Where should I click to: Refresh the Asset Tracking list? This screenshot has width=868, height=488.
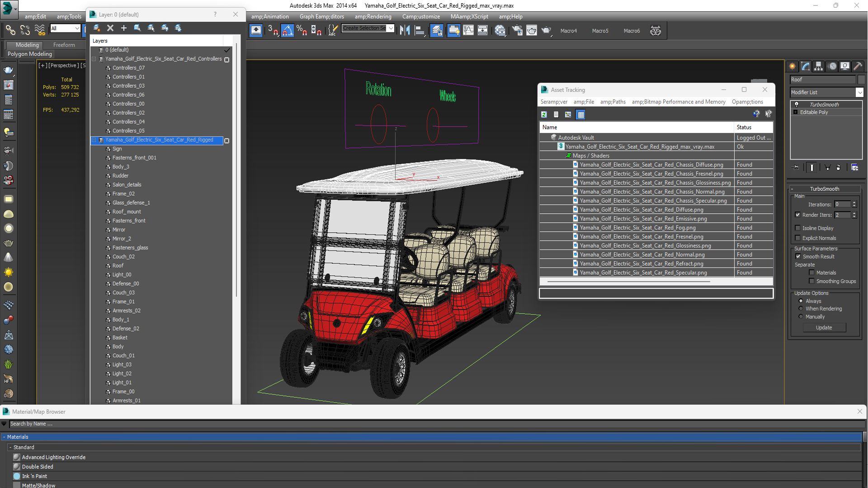pos(544,115)
